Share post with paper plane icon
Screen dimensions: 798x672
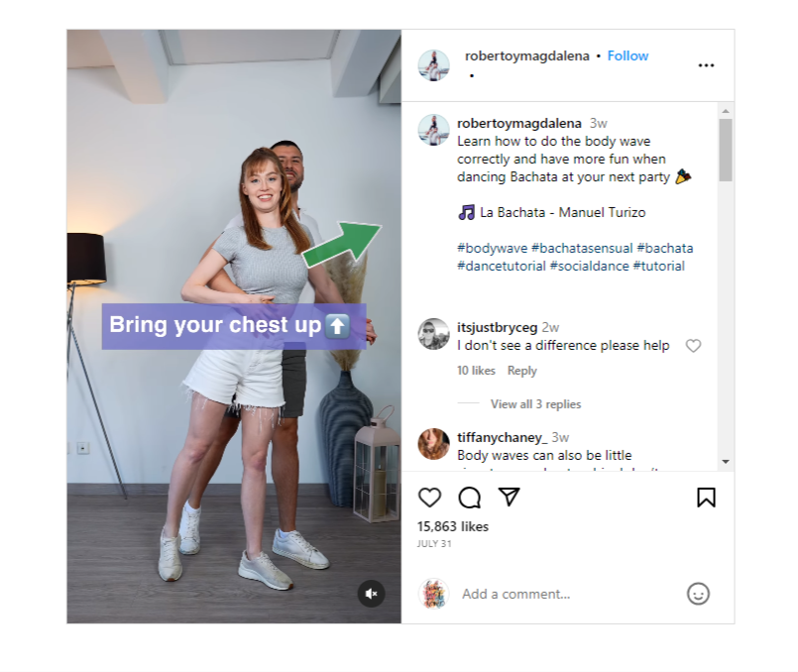coord(509,497)
